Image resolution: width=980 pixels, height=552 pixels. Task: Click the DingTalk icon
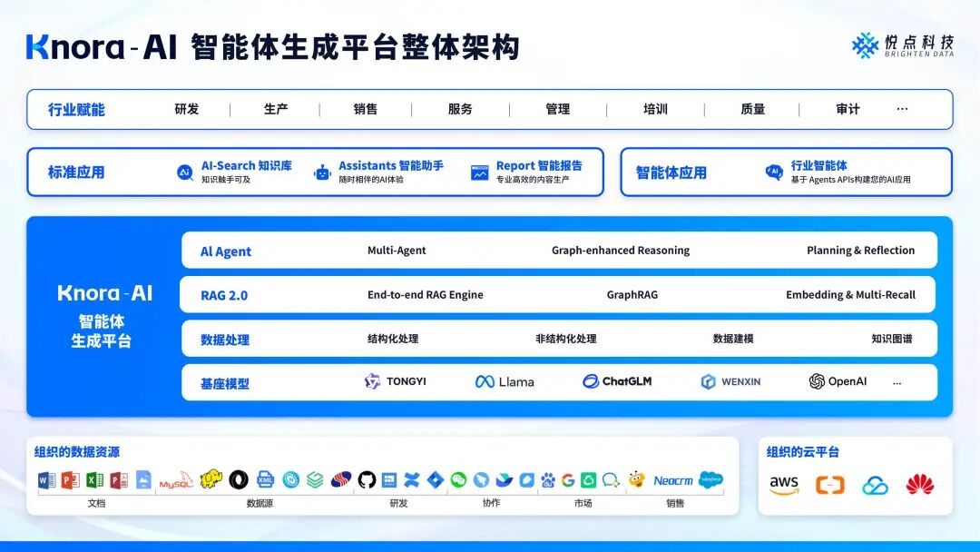tap(481, 479)
